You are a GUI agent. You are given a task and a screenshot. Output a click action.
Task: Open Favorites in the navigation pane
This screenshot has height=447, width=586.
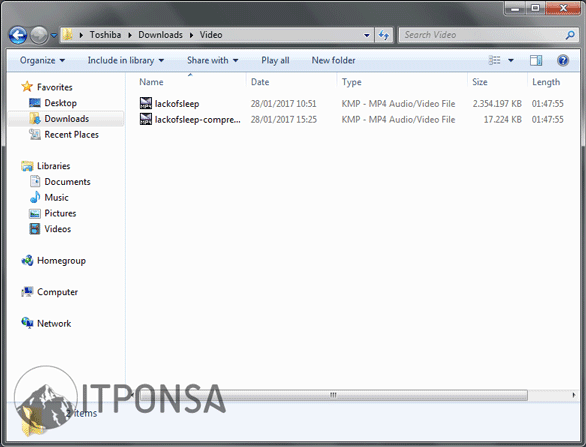click(55, 87)
